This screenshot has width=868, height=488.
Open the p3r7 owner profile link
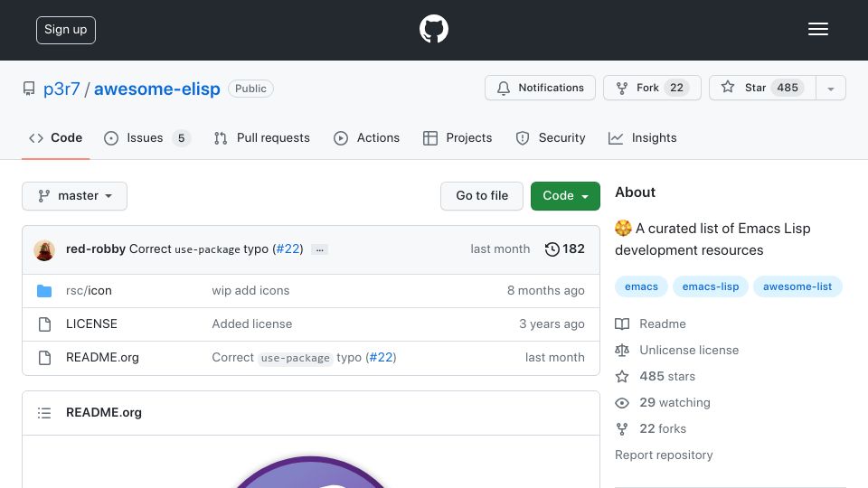tap(61, 89)
